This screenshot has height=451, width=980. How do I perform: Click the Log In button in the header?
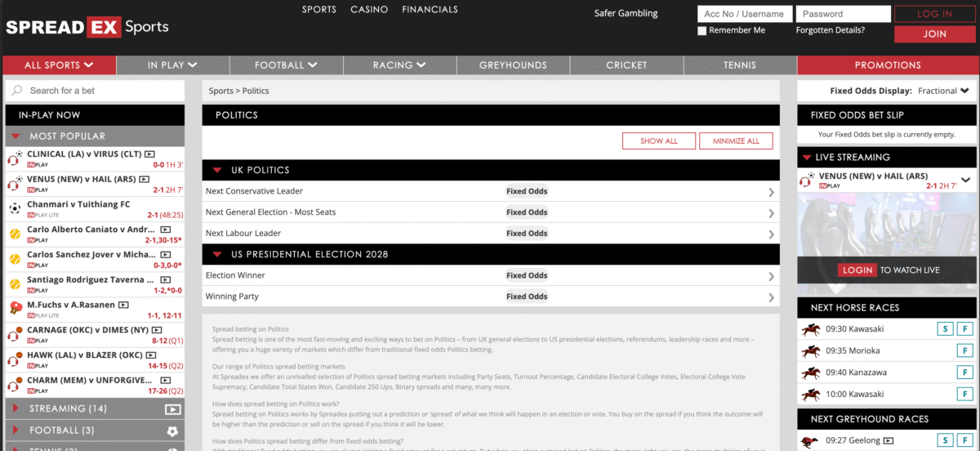(x=934, y=14)
